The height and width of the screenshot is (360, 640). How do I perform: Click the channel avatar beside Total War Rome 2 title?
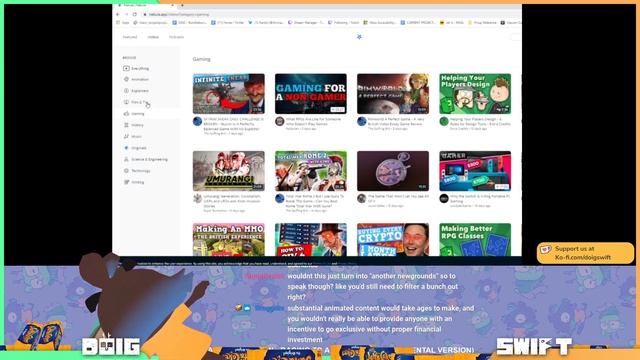coord(280,198)
